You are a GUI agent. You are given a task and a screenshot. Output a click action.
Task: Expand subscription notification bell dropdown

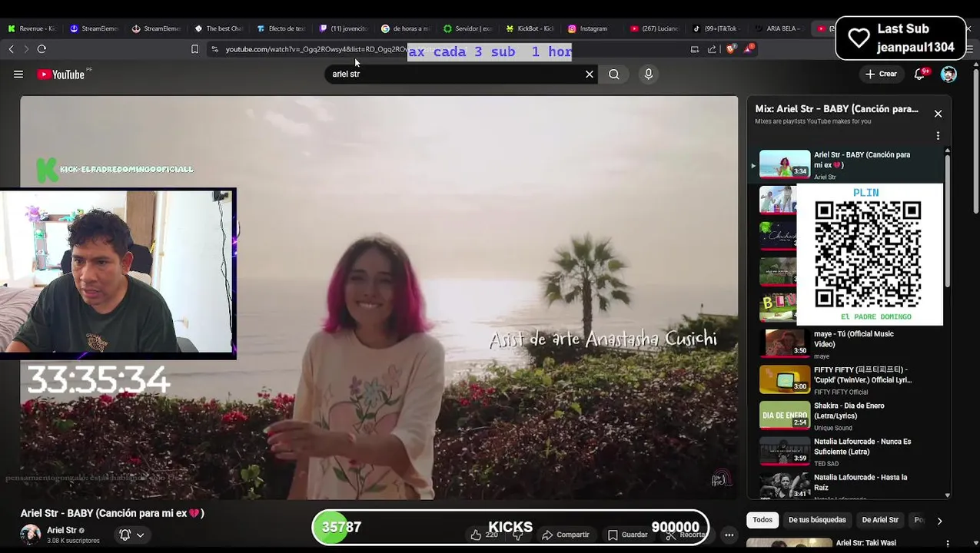[x=131, y=535]
